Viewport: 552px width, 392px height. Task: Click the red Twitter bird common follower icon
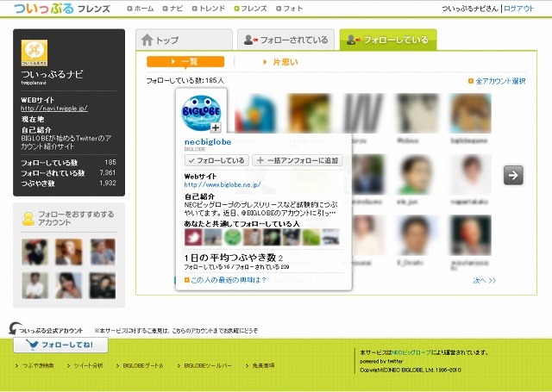point(193,237)
